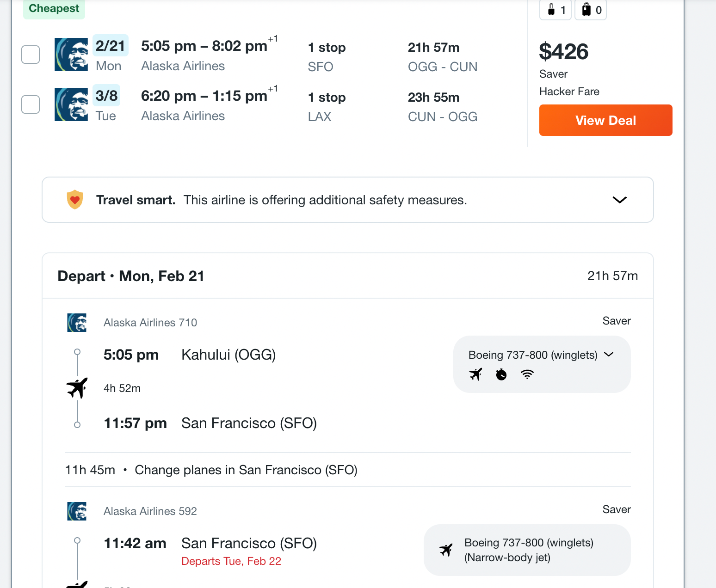Click the $426 price
The width and height of the screenshot is (716, 588).
point(563,51)
